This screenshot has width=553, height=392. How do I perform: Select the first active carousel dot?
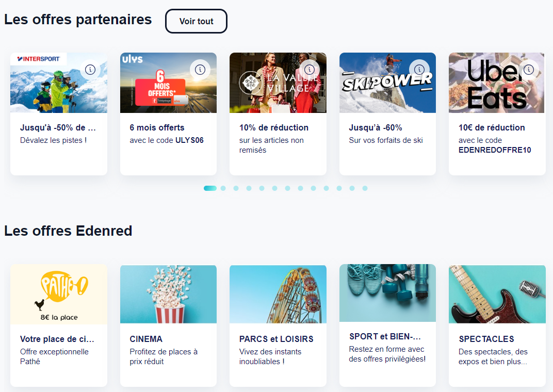pyautogui.click(x=210, y=188)
